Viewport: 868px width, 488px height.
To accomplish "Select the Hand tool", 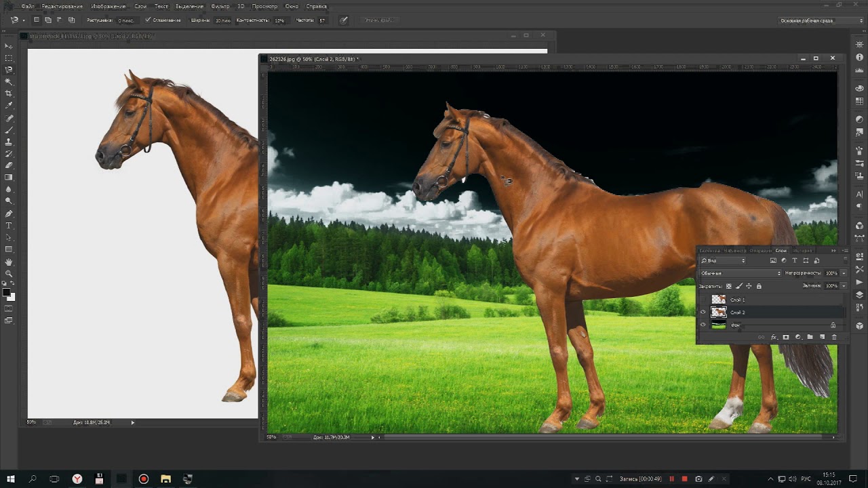I will pyautogui.click(x=9, y=262).
